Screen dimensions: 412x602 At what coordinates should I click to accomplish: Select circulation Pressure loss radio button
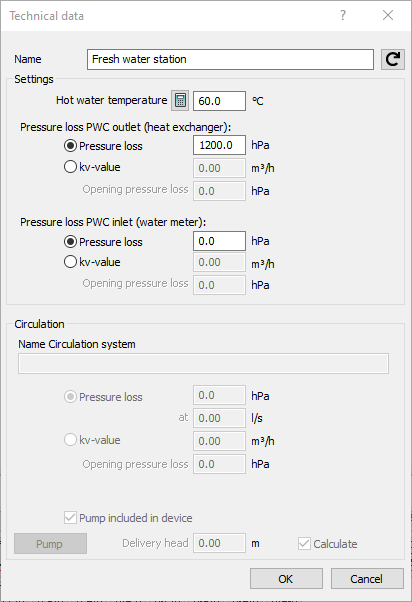pyautogui.click(x=70, y=397)
